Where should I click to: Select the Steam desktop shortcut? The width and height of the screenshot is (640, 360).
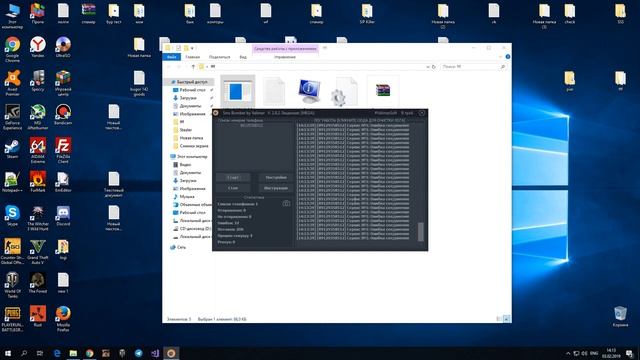12,149
